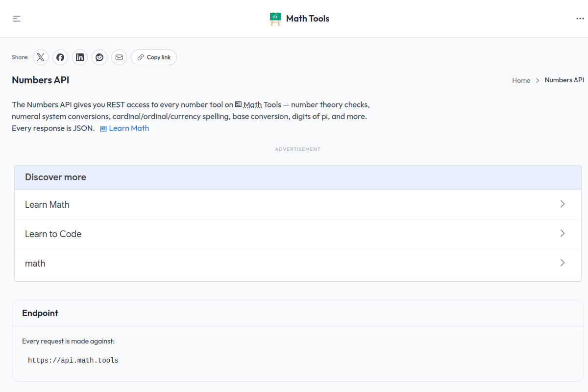This screenshot has width=588, height=392.
Task: Select the Learn to Code list item text
Action: (x=53, y=234)
